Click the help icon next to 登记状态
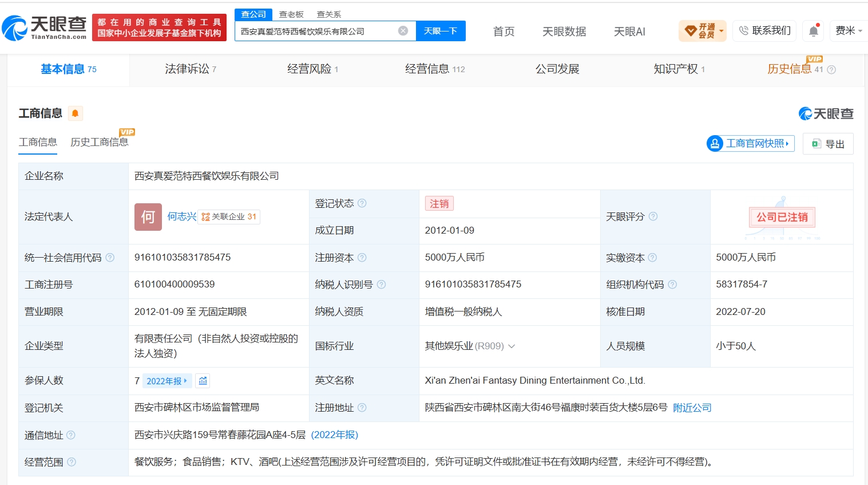The image size is (868, 485). coord(362,203)
